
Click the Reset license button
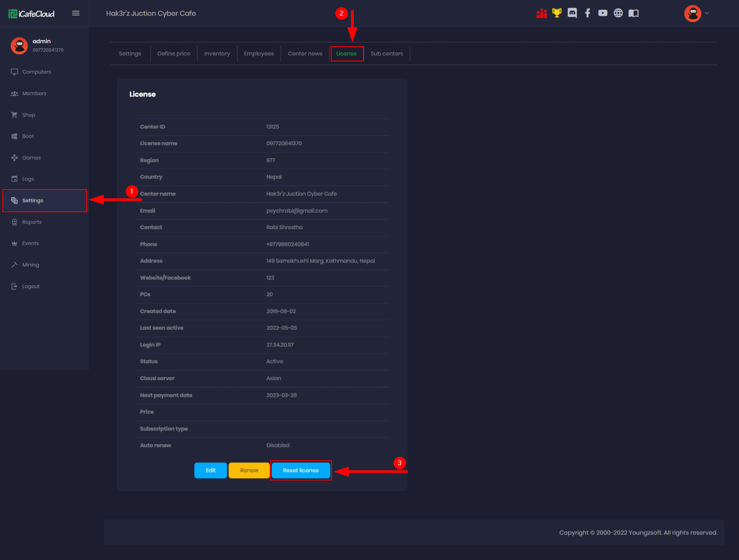301,470
